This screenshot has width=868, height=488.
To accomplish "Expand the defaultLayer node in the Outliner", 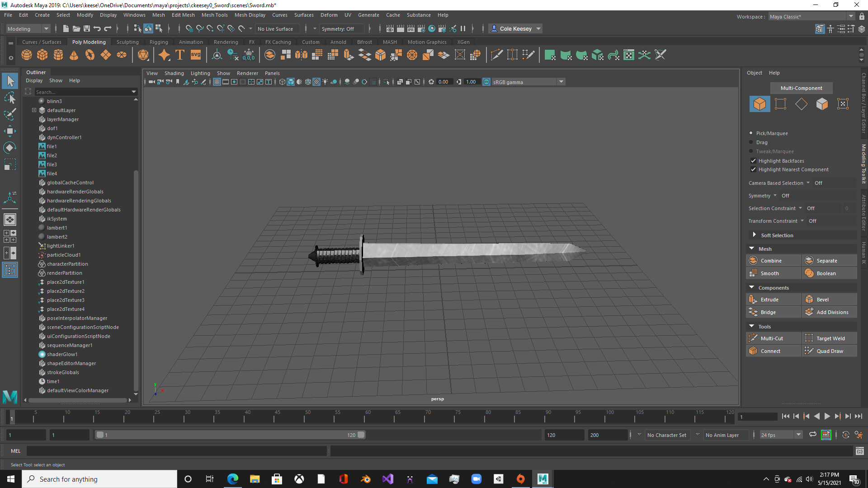I will pyautogui.click(x=33, y=110).
